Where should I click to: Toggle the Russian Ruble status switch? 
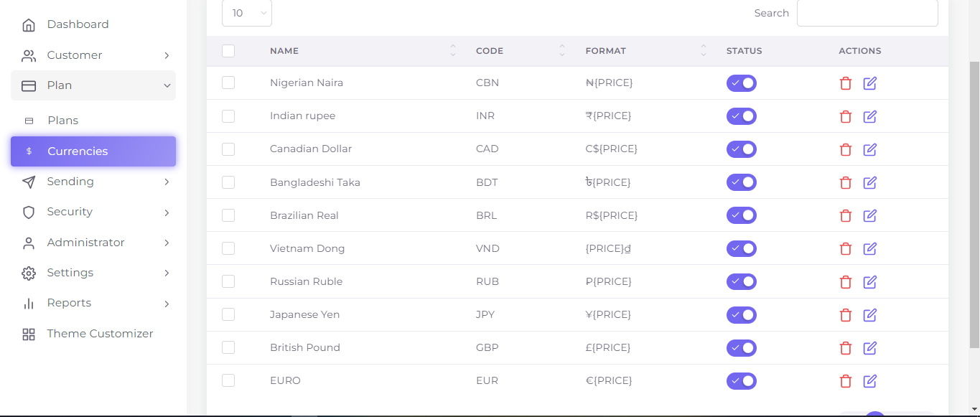[x=741, y=281]
